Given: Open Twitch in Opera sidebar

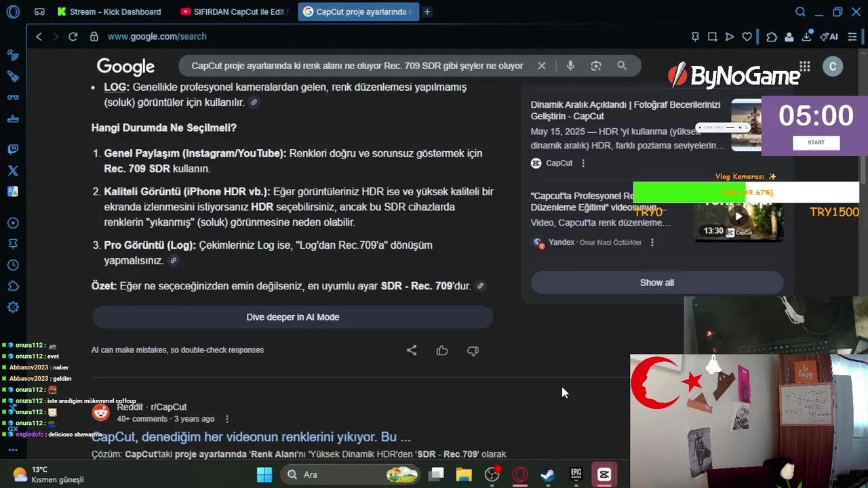Looking at the screenshot, I should [x=13, y=149].
